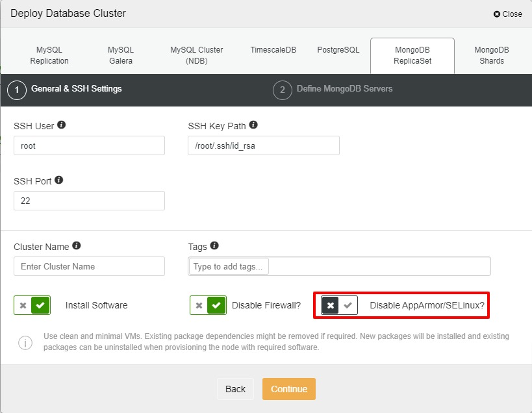This screenshot has height=413, width=532.
Task: Switch to the MySQL Replication tab
Action: pos(49,55)
